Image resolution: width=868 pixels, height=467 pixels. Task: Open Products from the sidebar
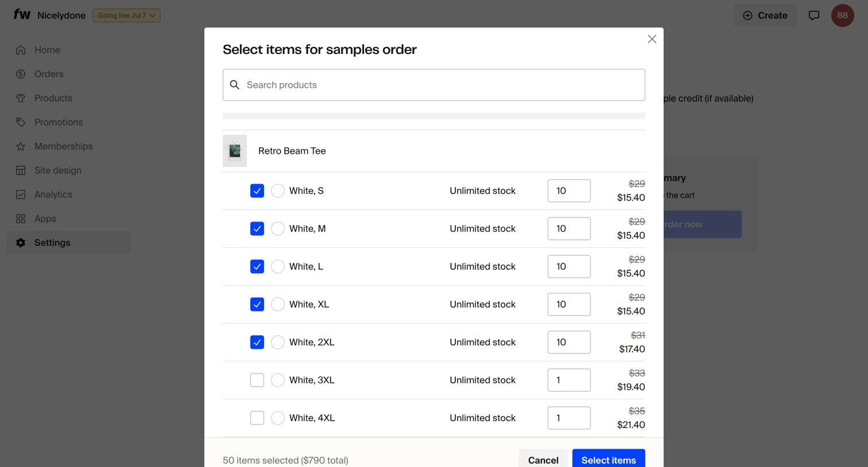tap(69, 98)
